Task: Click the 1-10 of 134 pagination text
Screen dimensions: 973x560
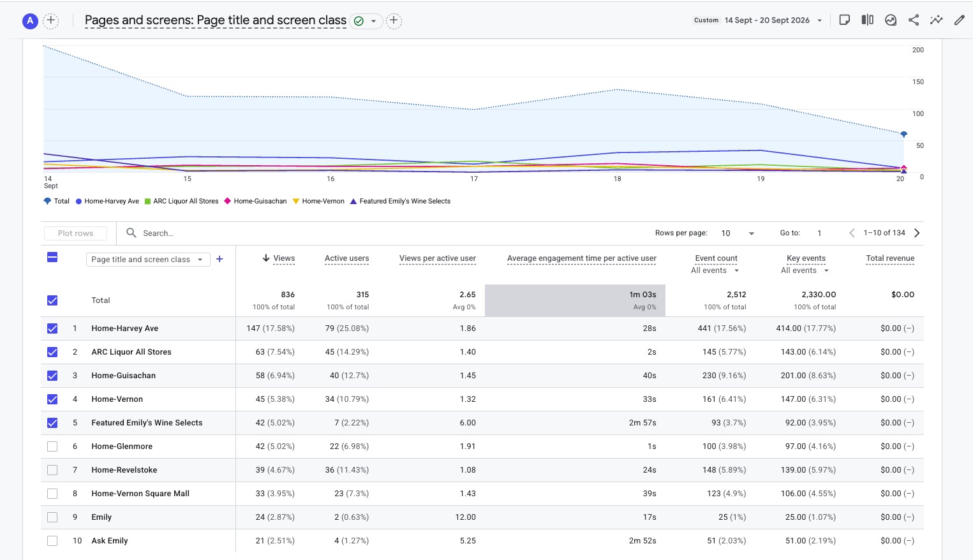Action: coord(884,233)
